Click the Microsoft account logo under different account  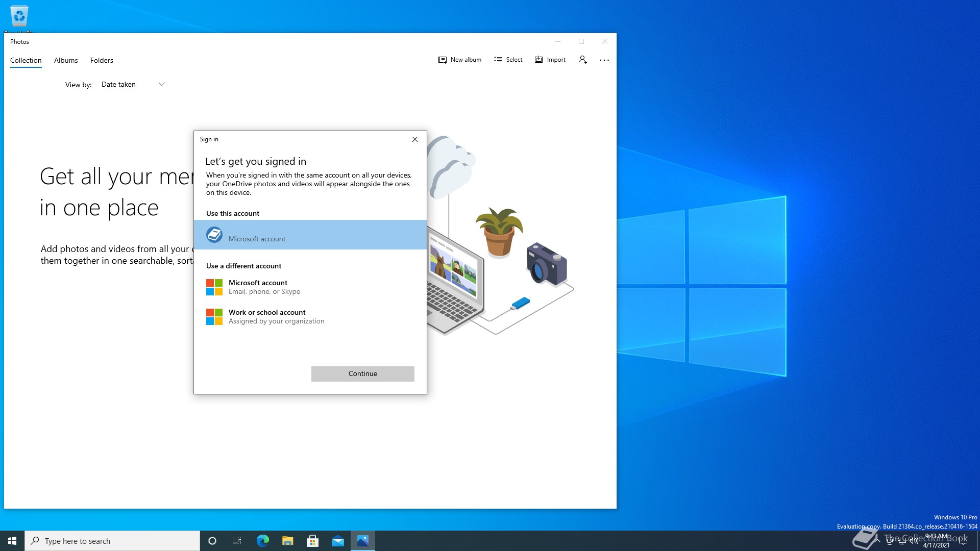(214, 287)
